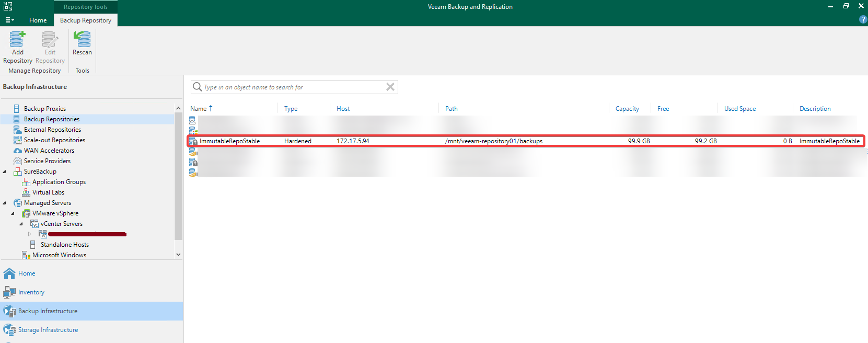The image size is (868, 343).
Task: Open the help question mark icon
Action: pyautogui.click(x=863, y=19)
